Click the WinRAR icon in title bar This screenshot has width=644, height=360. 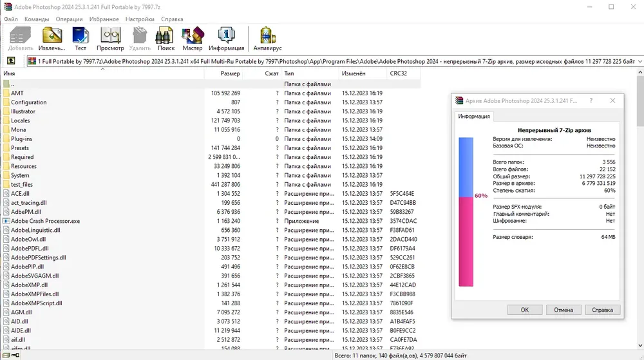click(x=8, y=7)
